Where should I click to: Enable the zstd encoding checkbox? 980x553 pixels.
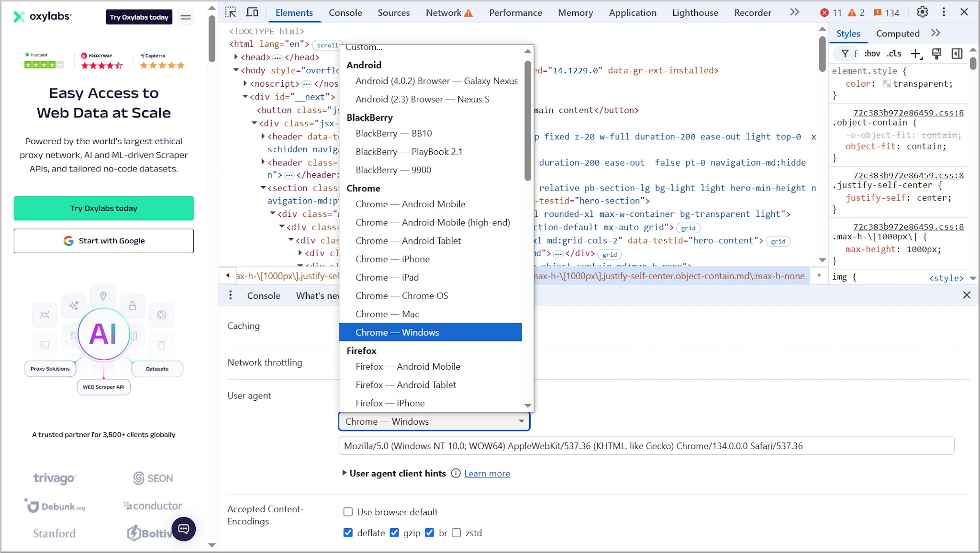[457, 533]
